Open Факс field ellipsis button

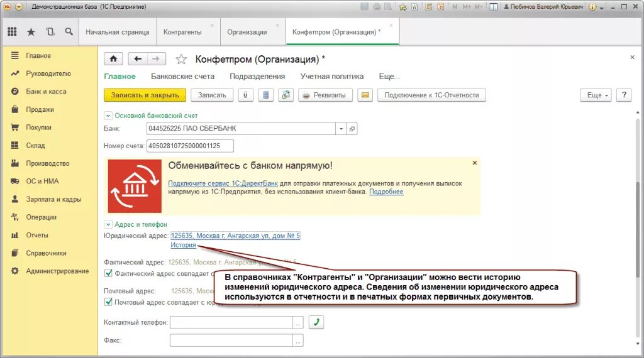pyautogui.click(x=298, y=340)
